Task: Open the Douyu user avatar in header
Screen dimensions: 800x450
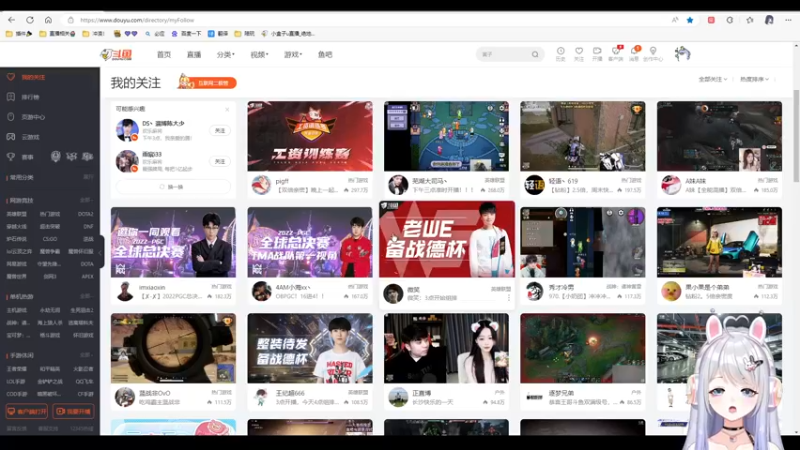Action: click(682, 54)
